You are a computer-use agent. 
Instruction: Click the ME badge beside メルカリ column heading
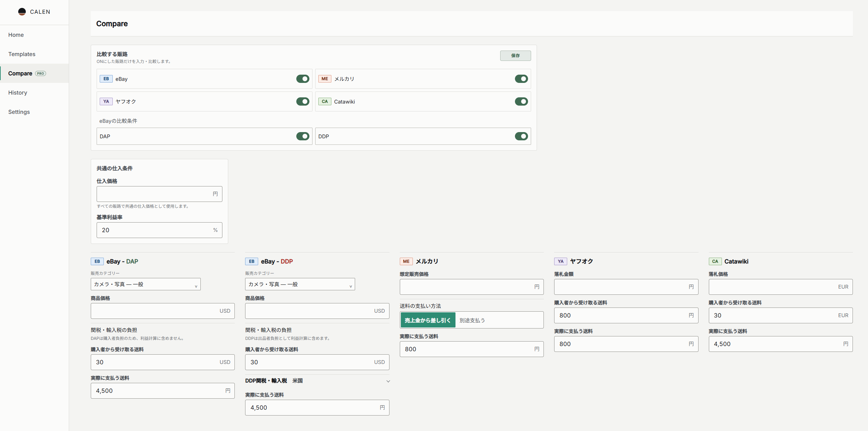tap(406, 261)
